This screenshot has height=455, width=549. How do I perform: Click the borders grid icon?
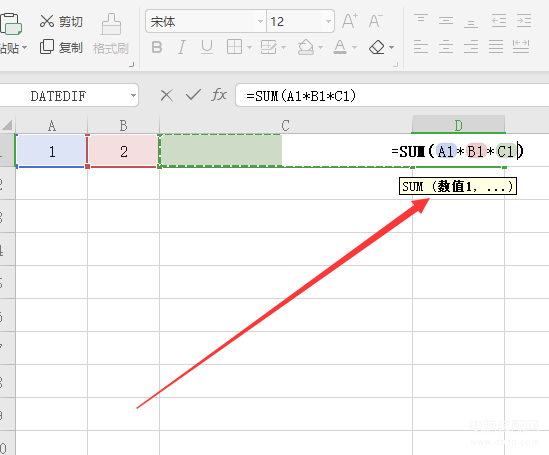(x=234, y=47)
